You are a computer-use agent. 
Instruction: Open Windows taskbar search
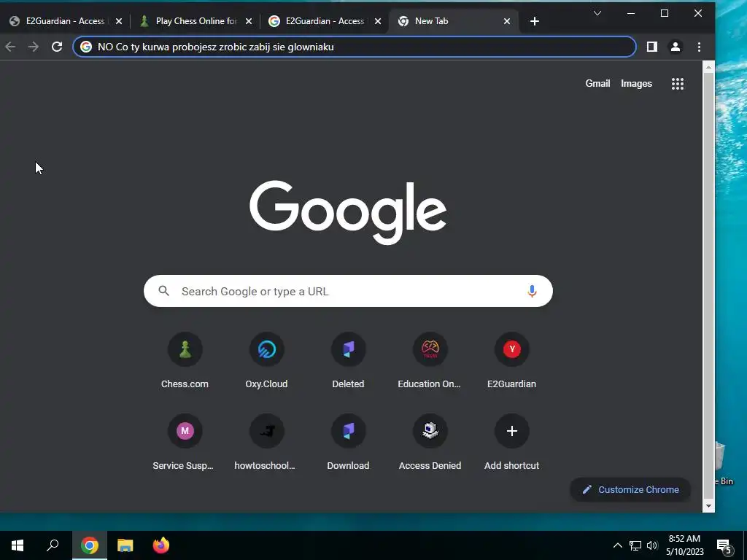coord(53,545)
